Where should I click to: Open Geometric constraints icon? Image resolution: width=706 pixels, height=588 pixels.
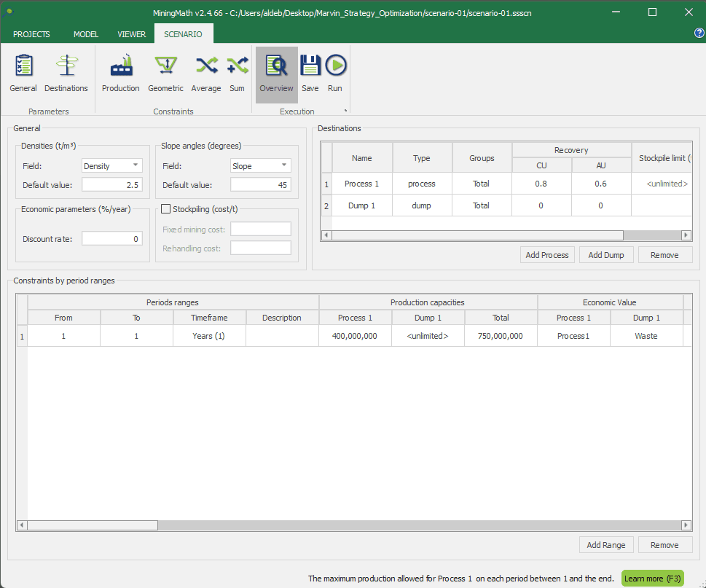click(x=165, y=73)
